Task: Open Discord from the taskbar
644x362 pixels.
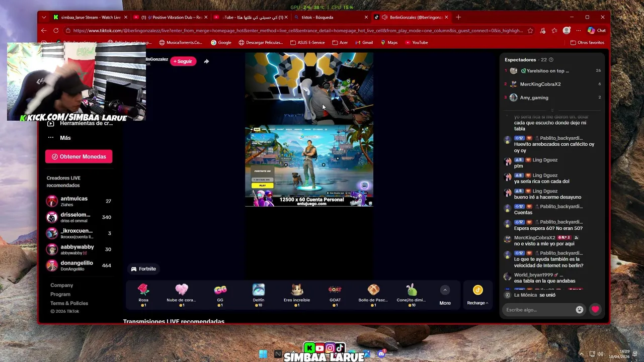Action: pyautogui.click(x=381, y=354)
